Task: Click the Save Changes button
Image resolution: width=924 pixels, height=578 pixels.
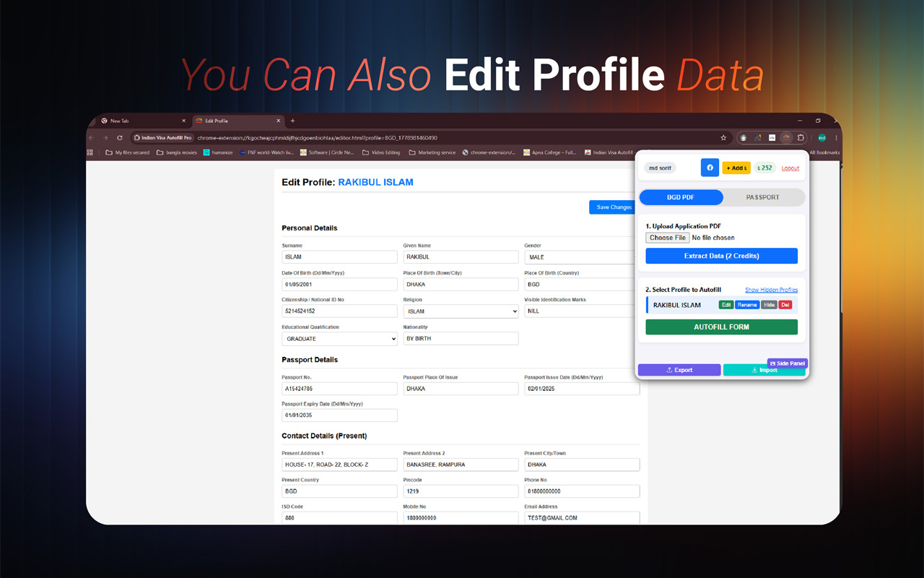Action: point(614,207)
